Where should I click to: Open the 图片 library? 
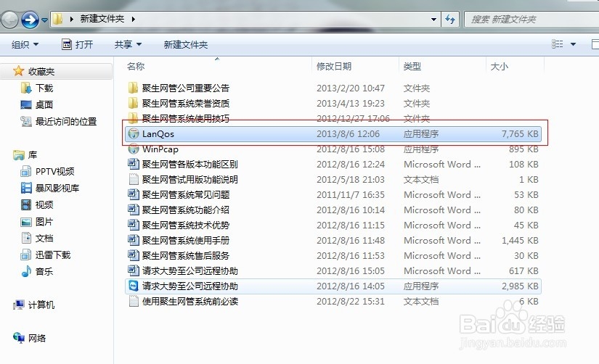pos(44,222)
